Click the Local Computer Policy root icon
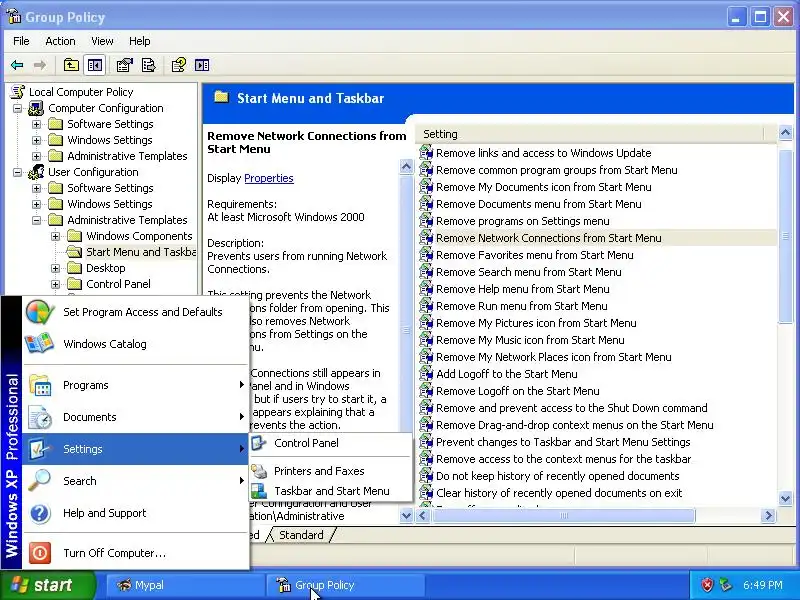The height and width of the screenshot is (600, 800). pos(18,92)
